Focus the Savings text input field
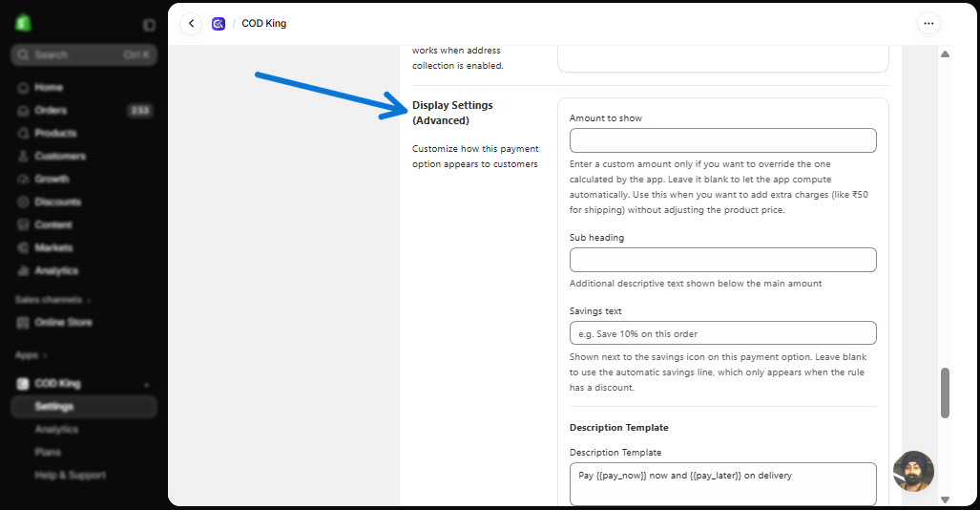980x510 pixels. tap(722, 333)
